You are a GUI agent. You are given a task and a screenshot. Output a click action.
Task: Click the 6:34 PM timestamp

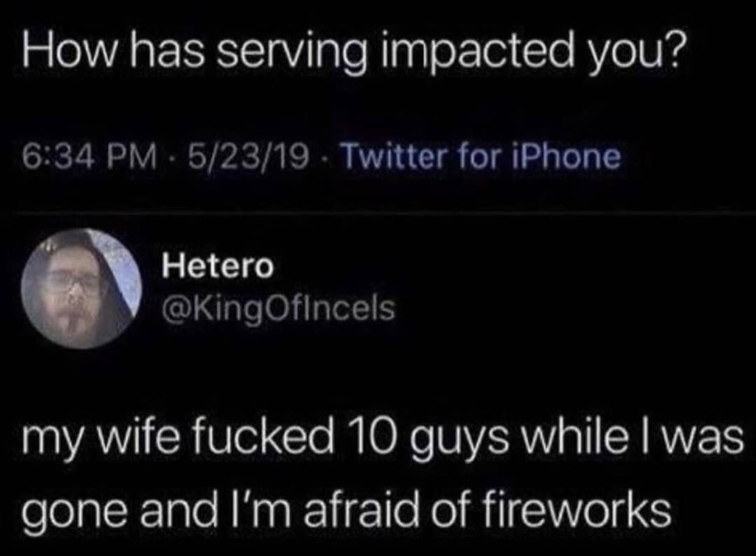[89, 157]
